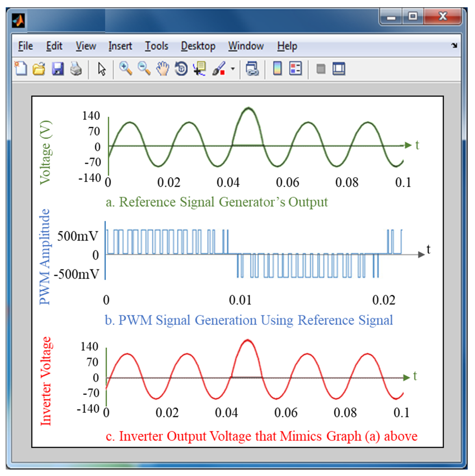Toggle the Rotate 3D tool

(181, 68)
